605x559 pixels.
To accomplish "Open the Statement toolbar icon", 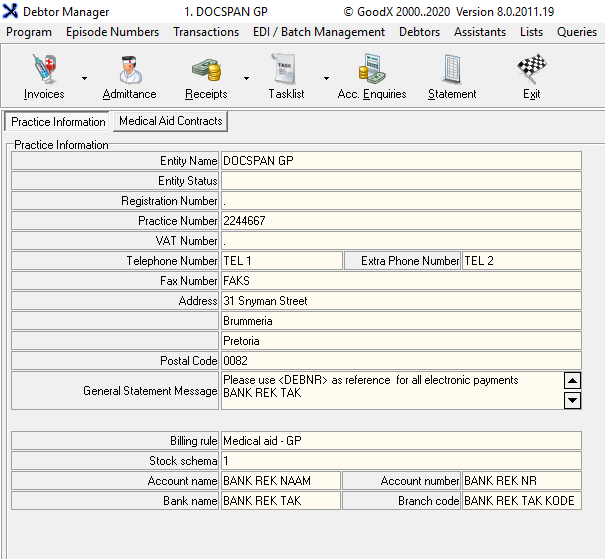I will [452, 76].
